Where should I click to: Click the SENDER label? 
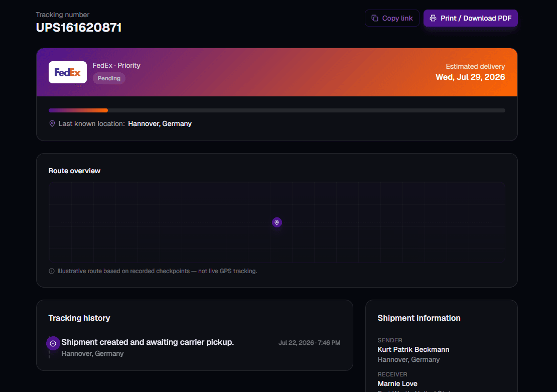pos(390,340)
